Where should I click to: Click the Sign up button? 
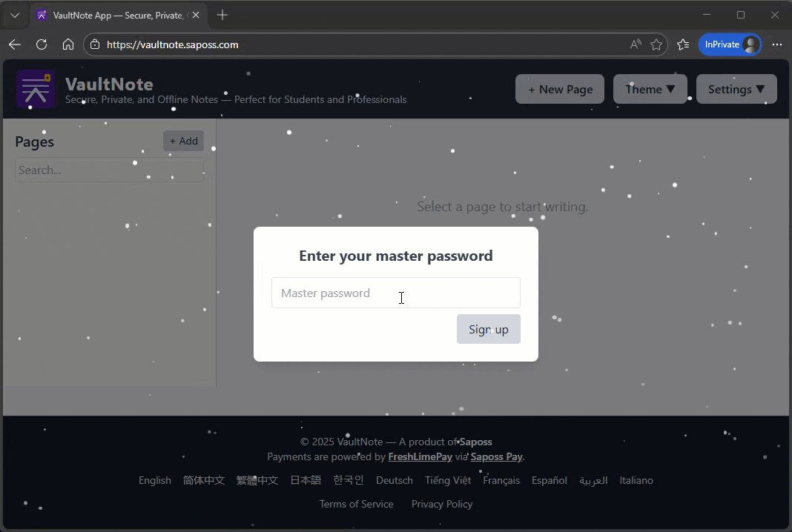click(x=489, y=329)
